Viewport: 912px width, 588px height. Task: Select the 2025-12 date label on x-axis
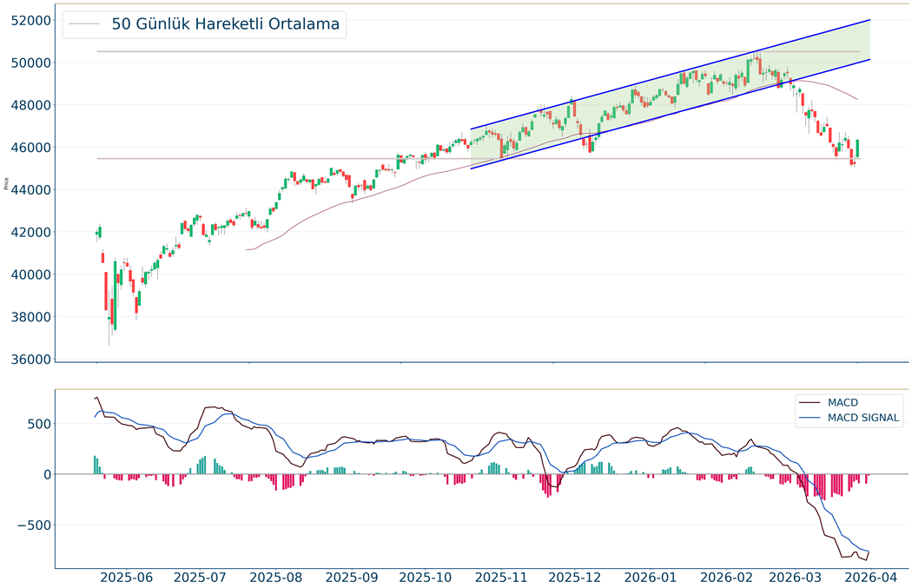pos(576,577)
